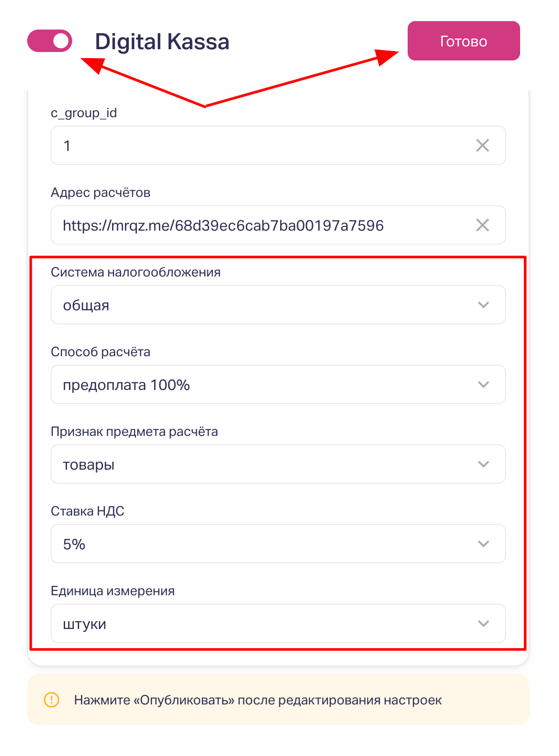Click the Готово button
Screen dimensions: 559x756
[463, 41]
